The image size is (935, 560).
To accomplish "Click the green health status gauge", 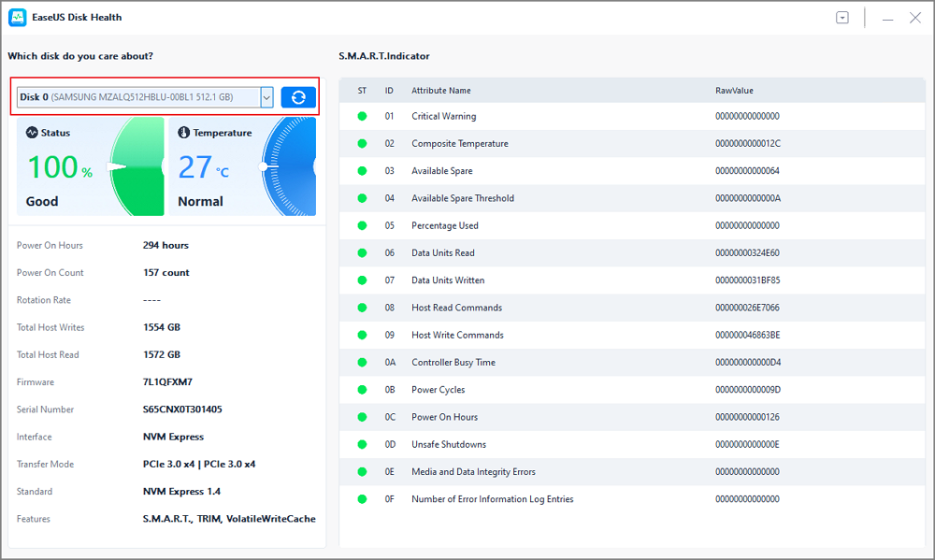I will 137,166.
